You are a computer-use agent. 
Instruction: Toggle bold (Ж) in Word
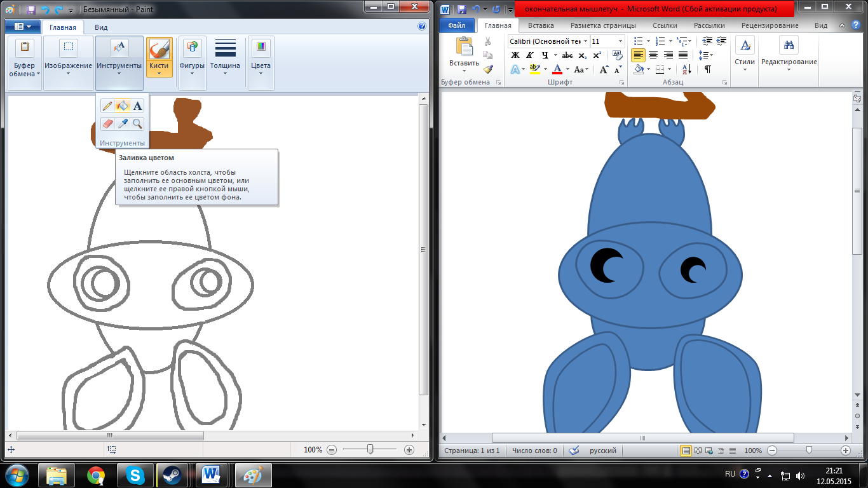pos(515,55)
